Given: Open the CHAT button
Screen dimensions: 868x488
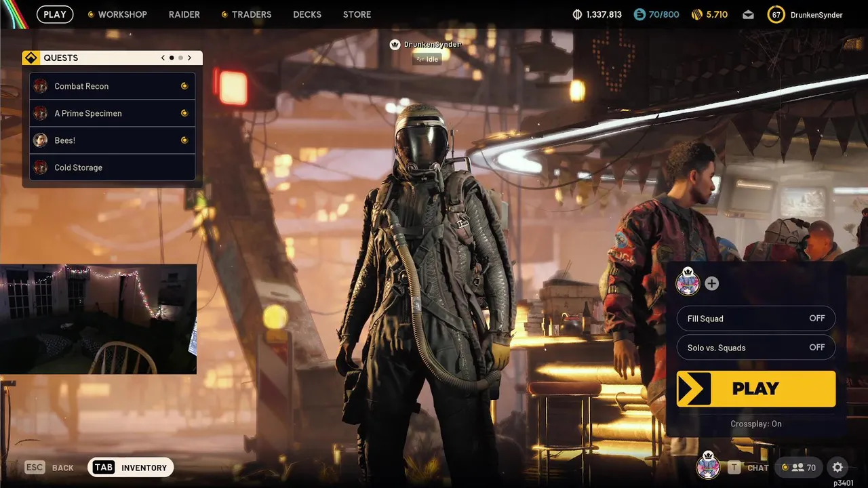Looking at the screenshot, I should (x=749, y=468).
